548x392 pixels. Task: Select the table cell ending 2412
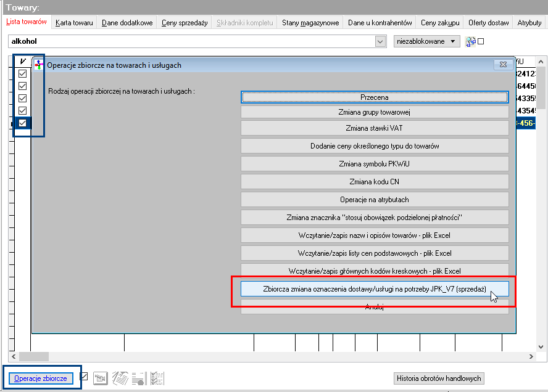(x=526, y=73)
